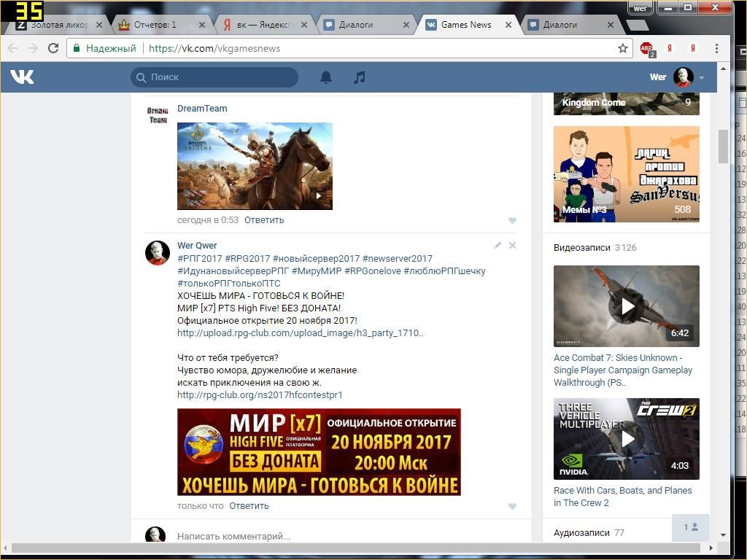Open Wer Qwer author name link
Screen dimensions: 747x560
197,245
